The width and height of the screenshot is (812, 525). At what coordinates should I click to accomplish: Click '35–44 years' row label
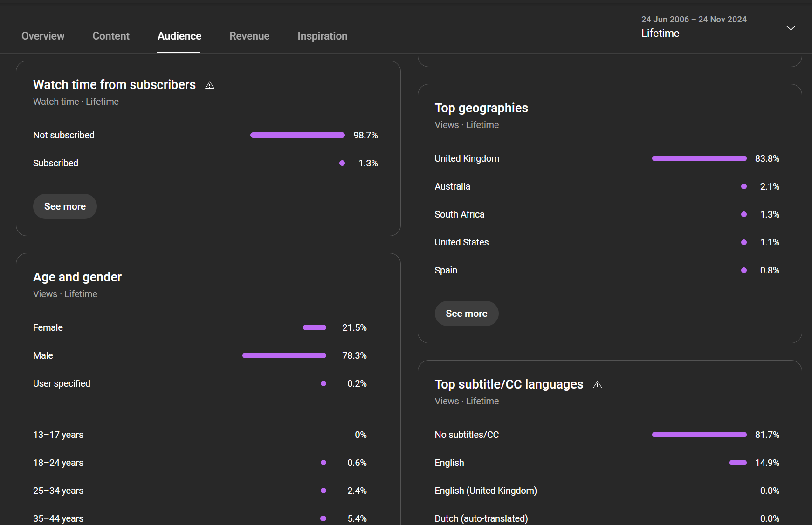coord(58,518)
